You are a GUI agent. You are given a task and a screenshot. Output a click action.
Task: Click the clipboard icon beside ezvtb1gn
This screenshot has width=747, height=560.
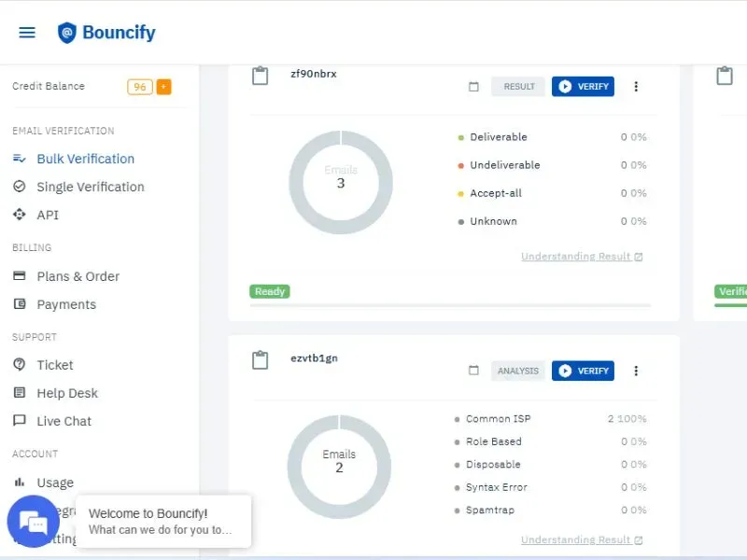click(x=261, y=360)
